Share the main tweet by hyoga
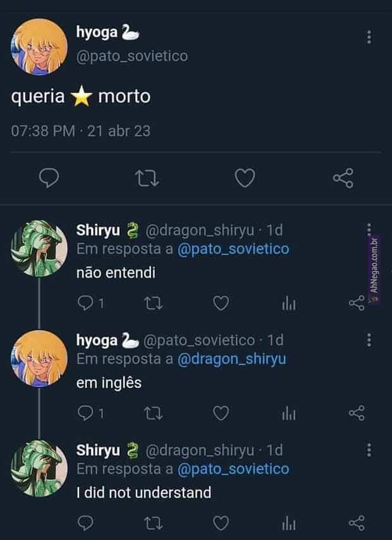 [343, 179]
